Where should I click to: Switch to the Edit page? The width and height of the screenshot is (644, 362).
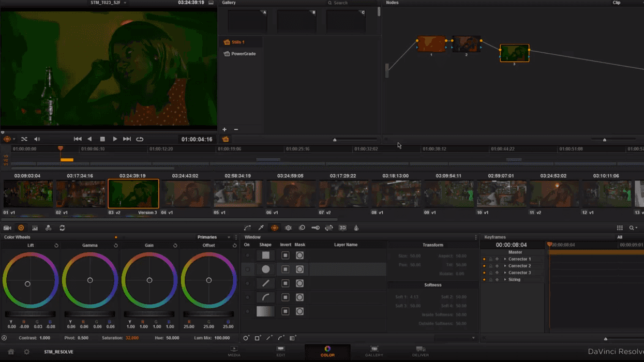click(x=281, y=352)
